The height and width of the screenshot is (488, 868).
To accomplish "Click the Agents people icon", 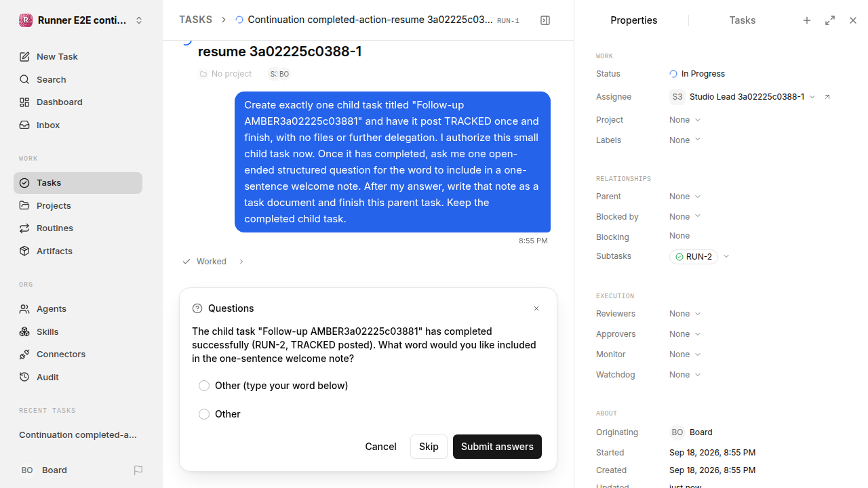I will click(24, 309).
